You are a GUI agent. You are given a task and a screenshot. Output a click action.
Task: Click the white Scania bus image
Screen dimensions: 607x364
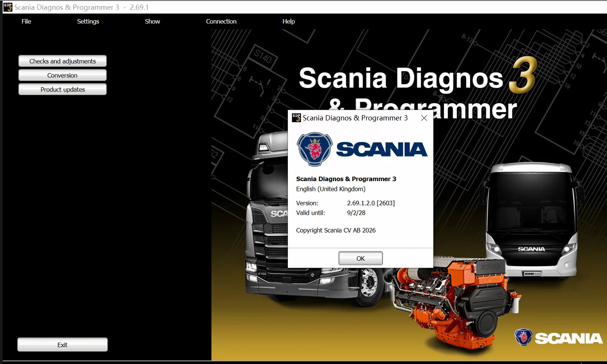click(x=531, y=217)
